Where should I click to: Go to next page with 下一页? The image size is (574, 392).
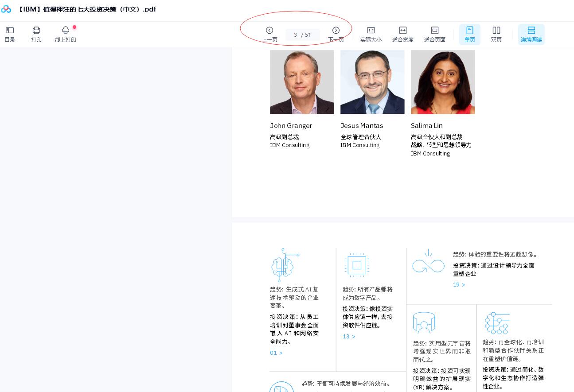click(336, 34)
